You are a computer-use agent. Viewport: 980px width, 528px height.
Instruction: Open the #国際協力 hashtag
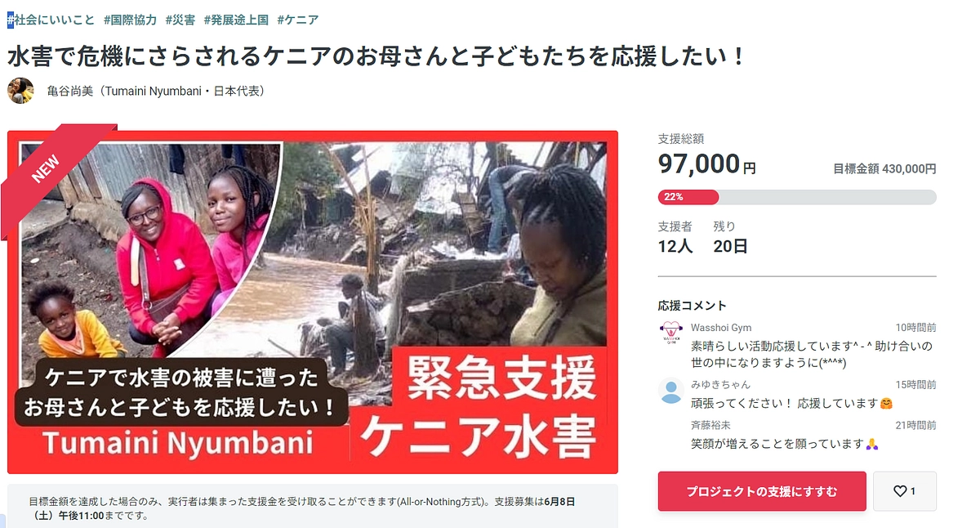(131, 20)
